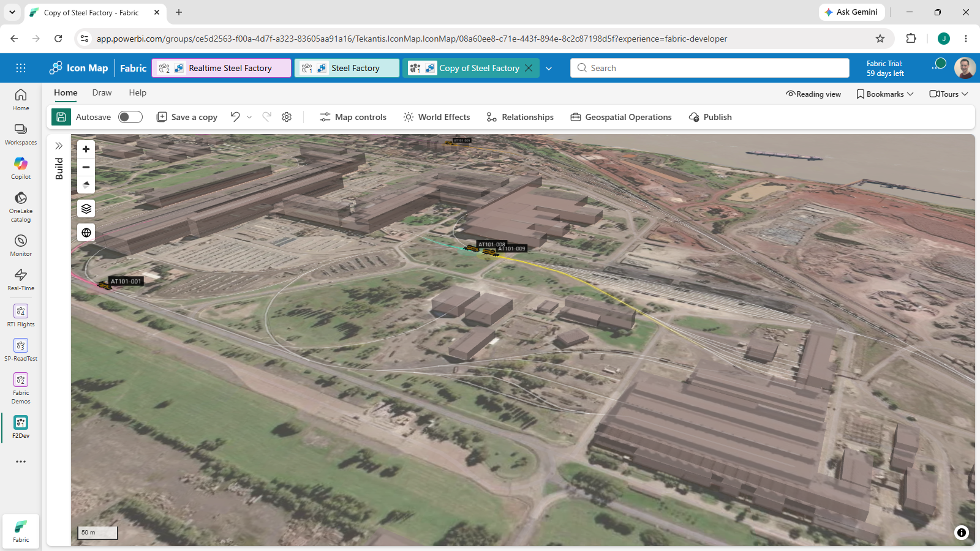Close the Copy of Steel Factory tab
The image size is (980, 551).
tap(529, 68)
